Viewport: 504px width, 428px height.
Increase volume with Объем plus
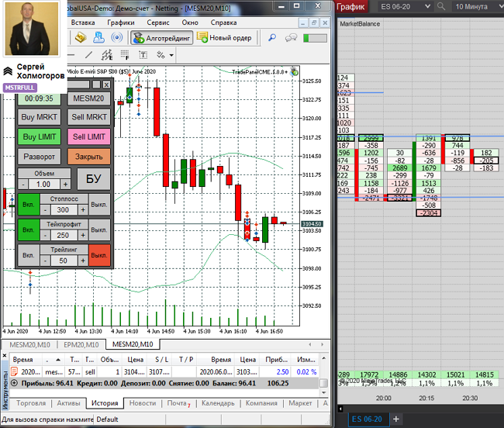click(x=65, y=185)
